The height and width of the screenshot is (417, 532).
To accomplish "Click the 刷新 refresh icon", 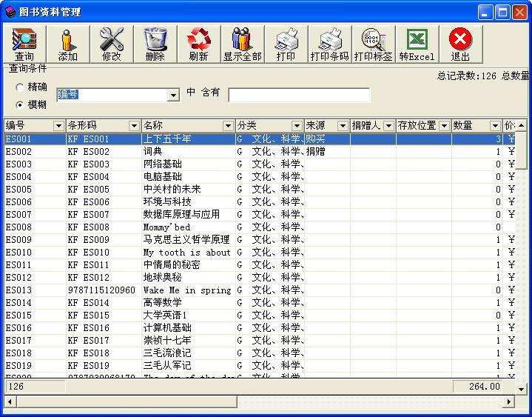I will pos(199,44).
